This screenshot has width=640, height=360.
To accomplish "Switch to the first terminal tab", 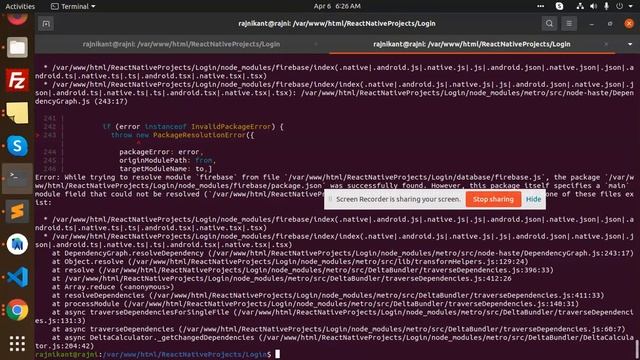I will 181,44.
